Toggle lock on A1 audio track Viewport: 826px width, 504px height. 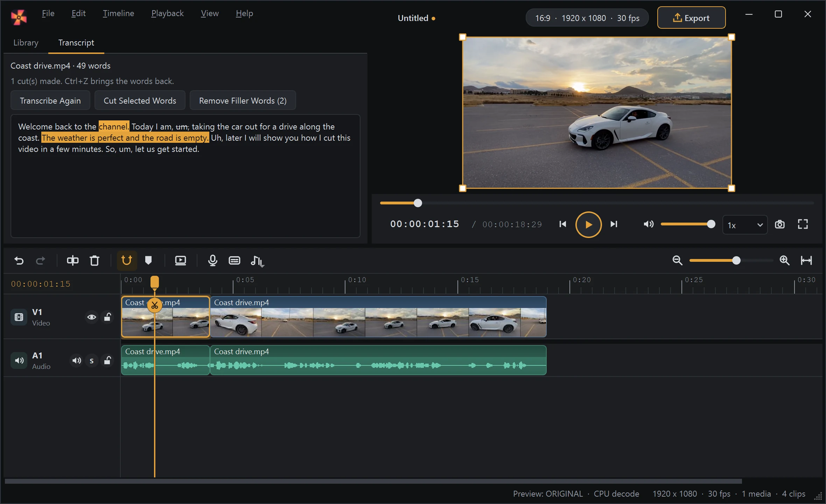pos(107,360)
